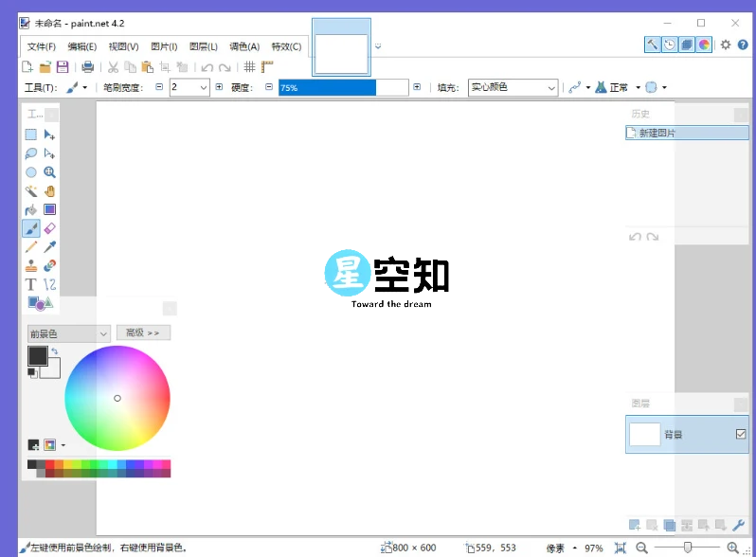Open the 正常 blend mode dropdown
Image resolution: width=756 pixels, height=557 pixels.
pos(618,87)
